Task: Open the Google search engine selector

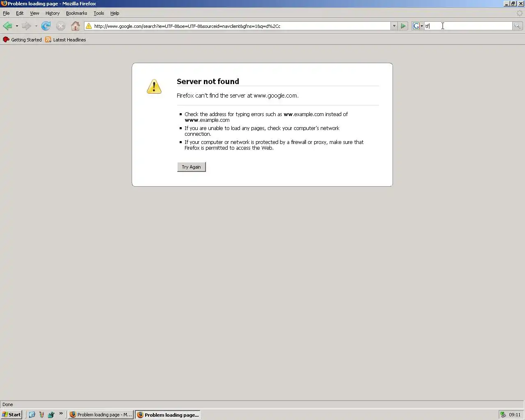Action: (418, 26)
